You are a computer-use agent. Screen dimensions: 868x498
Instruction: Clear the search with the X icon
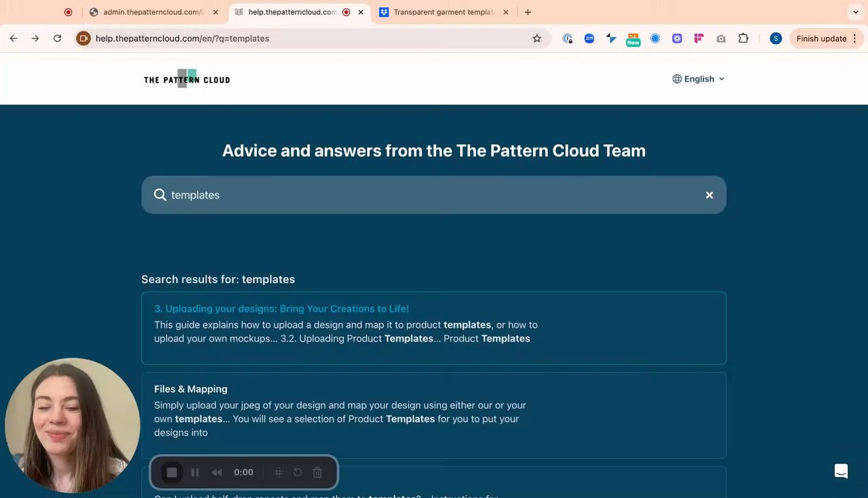[709, 195]
